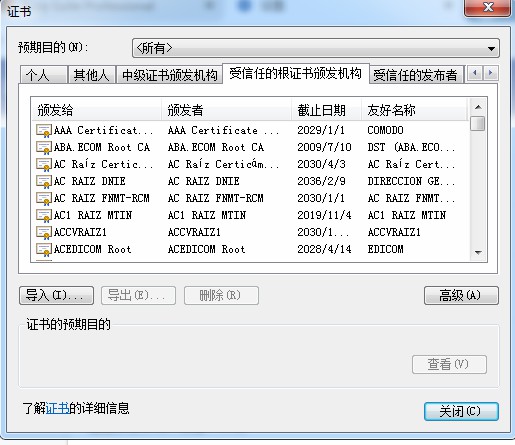Viewport: 515px width, 445px height.
Task: Click certificate icon for AC RAIZ DNIE row
Action: click(44, 181)
